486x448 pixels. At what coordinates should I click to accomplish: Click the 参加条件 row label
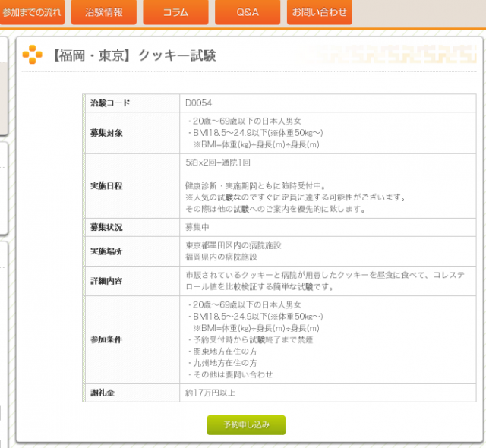click(106, 339)
